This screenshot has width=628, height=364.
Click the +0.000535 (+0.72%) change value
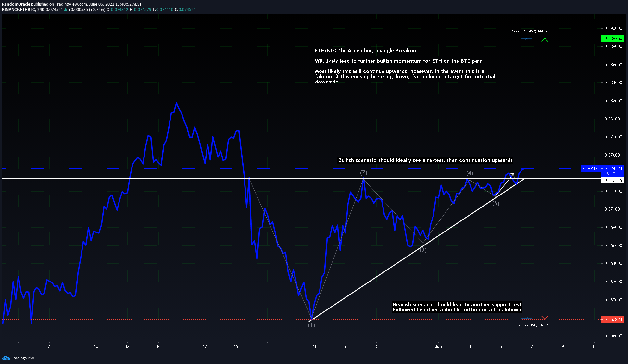coord(87,10)
